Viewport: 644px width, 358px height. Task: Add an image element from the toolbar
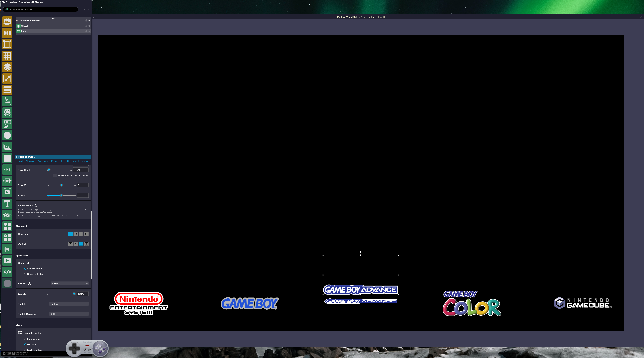point(7,147)
